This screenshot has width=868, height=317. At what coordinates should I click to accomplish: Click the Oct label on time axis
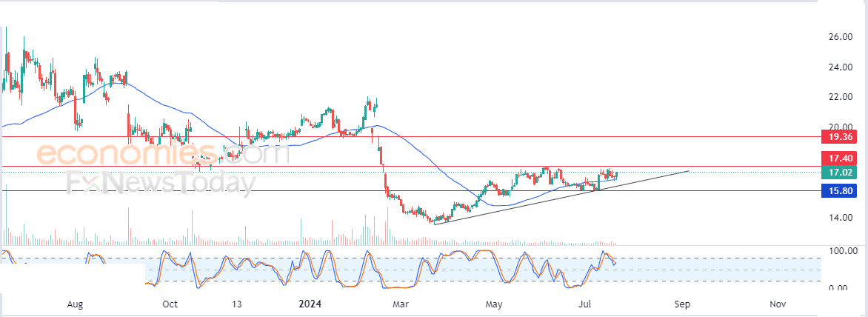170,304
